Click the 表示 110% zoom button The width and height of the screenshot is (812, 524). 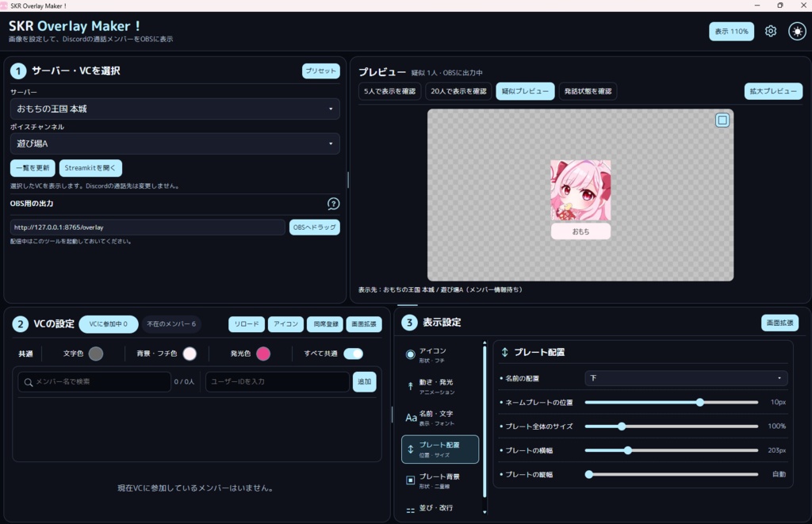(731, 31)
